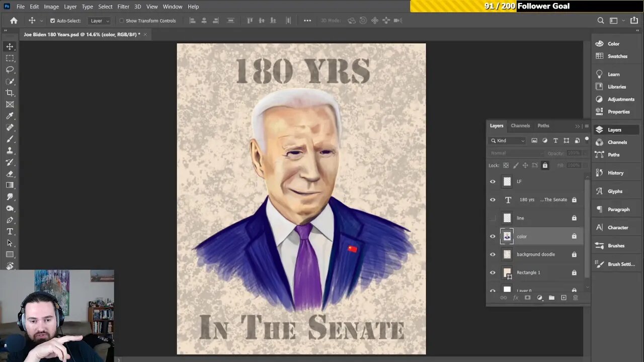
Task: Switch to the Paths tab
Action: pos(543,126)
